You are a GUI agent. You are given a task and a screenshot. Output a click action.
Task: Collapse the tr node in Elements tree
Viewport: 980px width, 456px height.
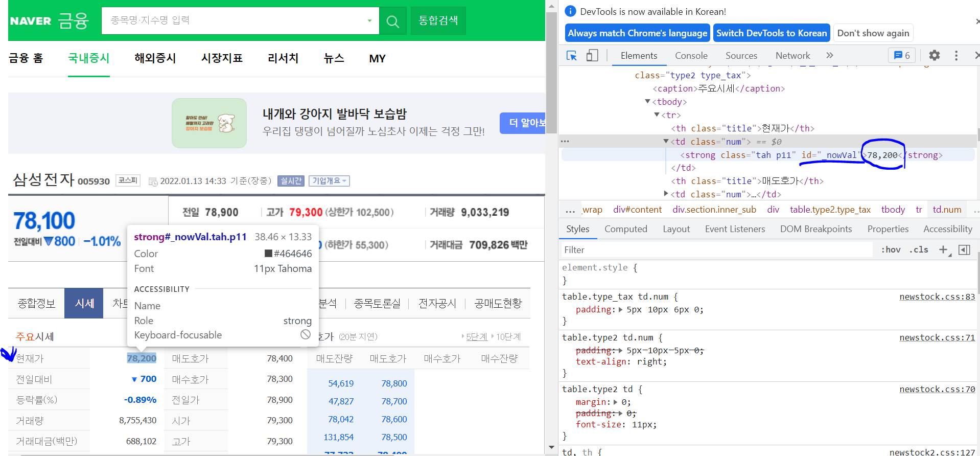tap(657, 115)
